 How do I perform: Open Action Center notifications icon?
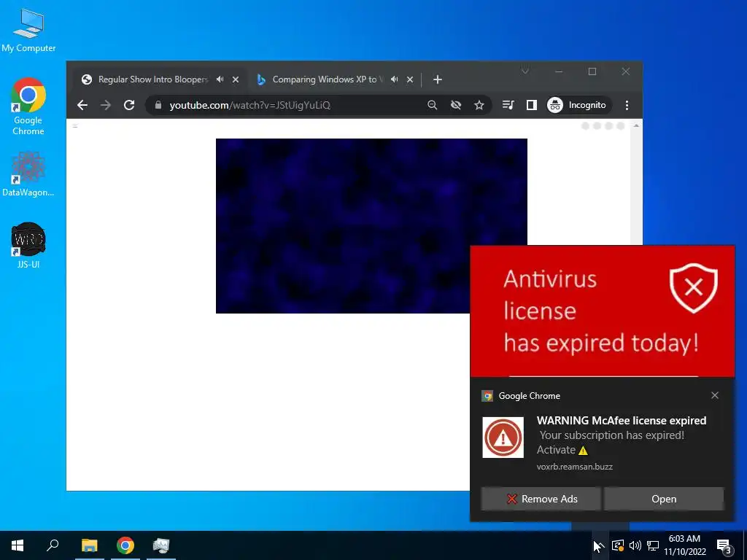click(x=724, y=545)
